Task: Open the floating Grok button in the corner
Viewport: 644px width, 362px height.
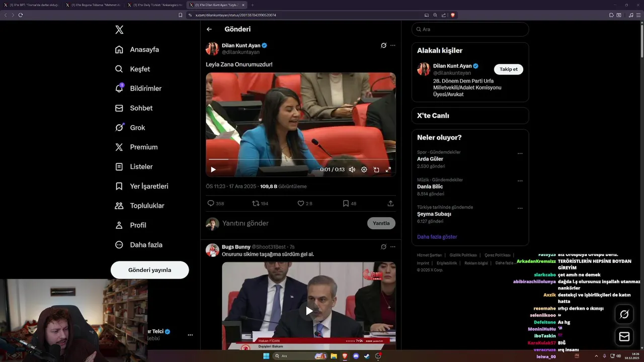Action: (x=624, y=314)
